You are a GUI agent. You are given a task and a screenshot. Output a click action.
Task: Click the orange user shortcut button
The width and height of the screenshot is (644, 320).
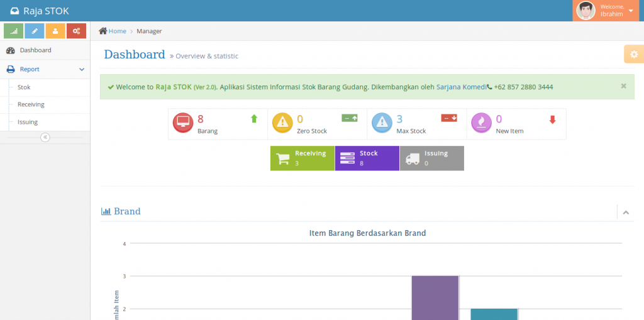click(55, 31)
